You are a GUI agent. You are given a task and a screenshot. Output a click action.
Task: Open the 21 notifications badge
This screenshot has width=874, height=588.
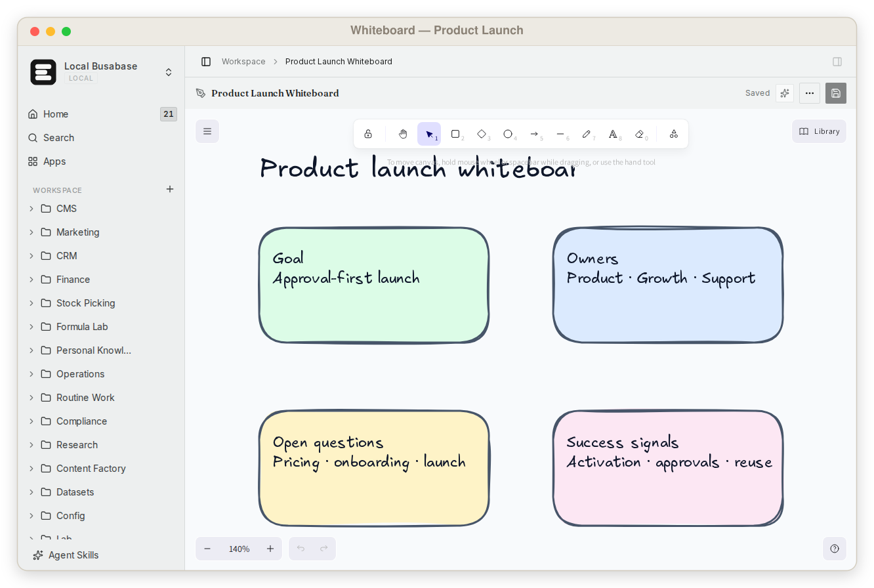169,114
